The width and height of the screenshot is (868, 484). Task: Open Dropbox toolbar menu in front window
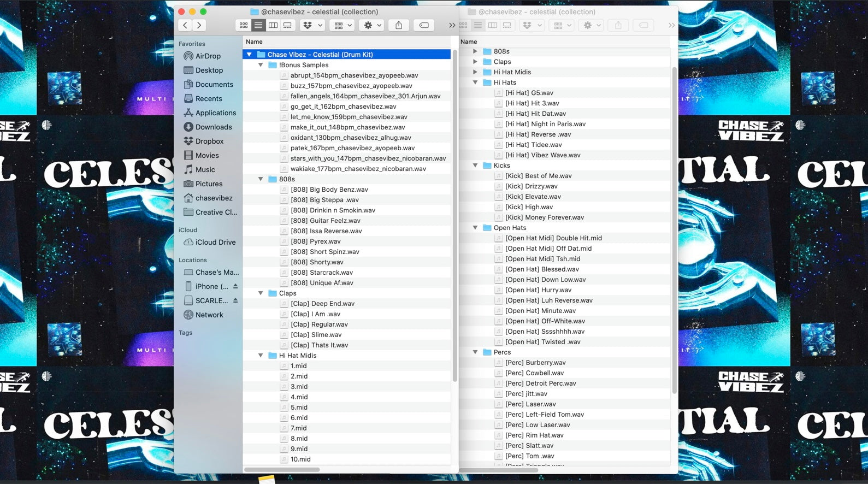coord(313,25)
